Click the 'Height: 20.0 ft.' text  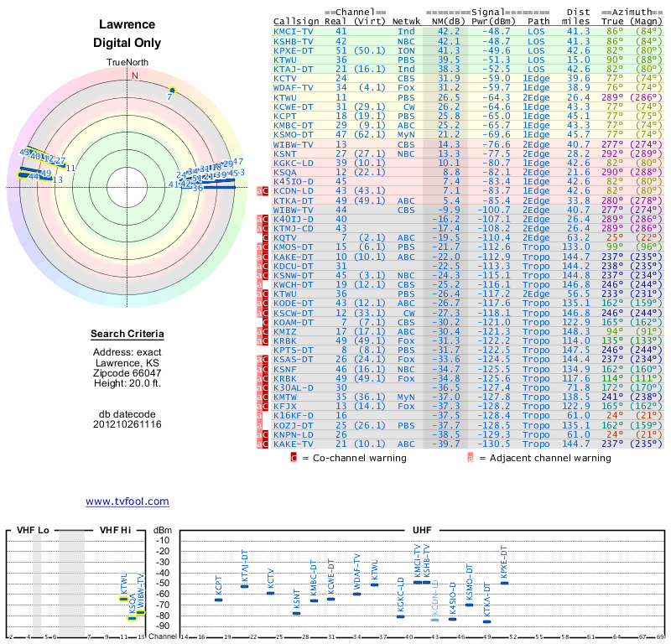[127, 383]
